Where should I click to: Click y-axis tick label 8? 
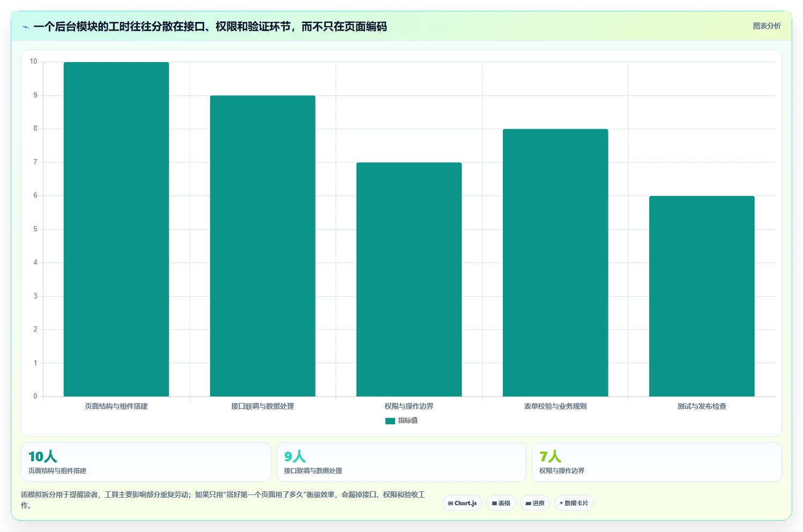35,129
